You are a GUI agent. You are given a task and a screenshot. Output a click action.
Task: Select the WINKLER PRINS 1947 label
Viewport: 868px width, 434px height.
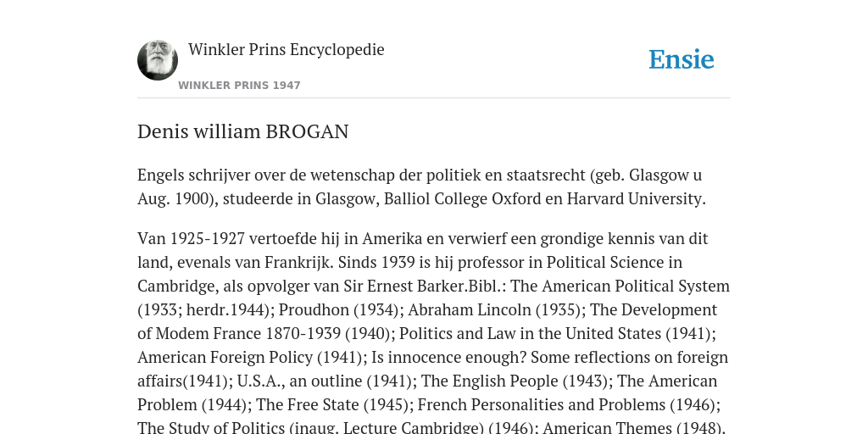pyautogui.click(x=239, y=86)
